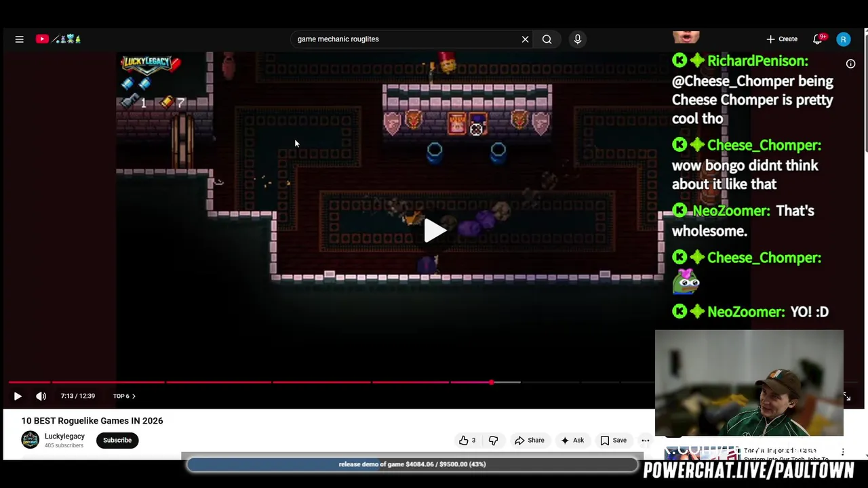Play the video with the center play button

coord(434,230)
